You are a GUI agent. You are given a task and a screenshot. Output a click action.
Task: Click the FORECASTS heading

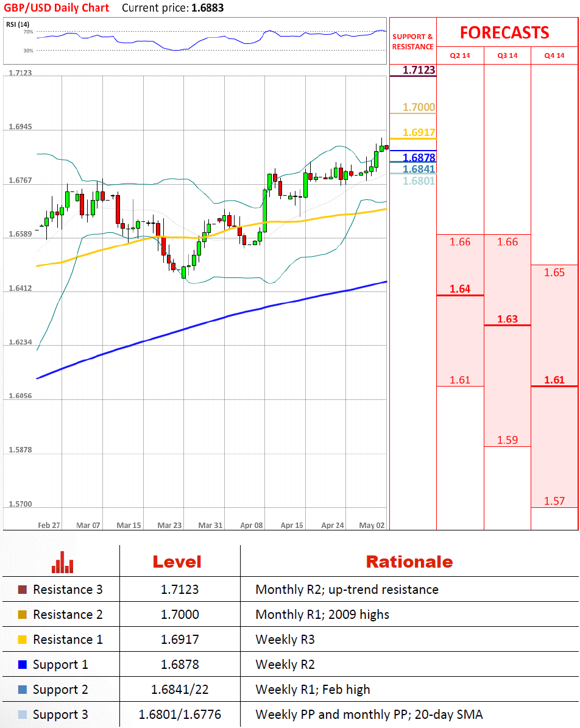click(x=504, y=32)
